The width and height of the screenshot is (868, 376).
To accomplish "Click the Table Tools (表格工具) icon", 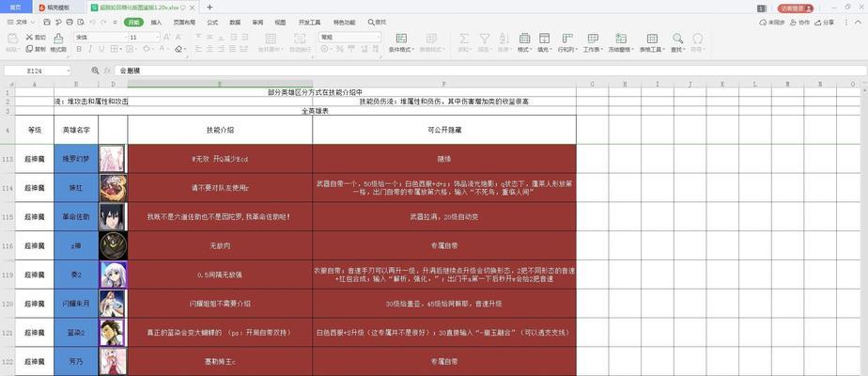I will pos(652,39).
